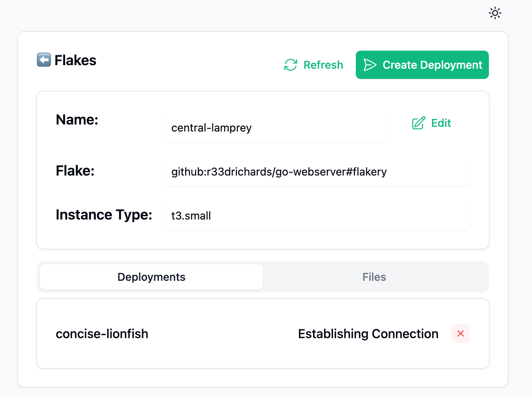Click the circular arrows Refresh icon
This screenshot has width=532, height=399.
pos(291,65)
